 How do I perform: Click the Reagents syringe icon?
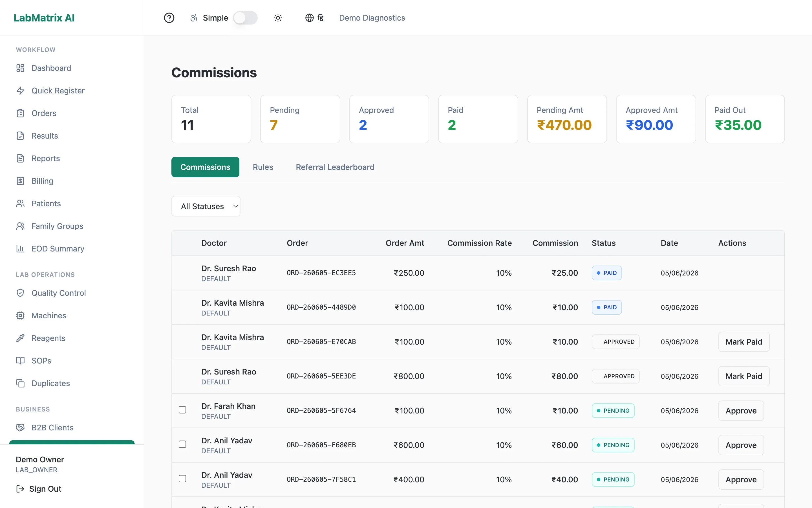(x=21, y=338)
